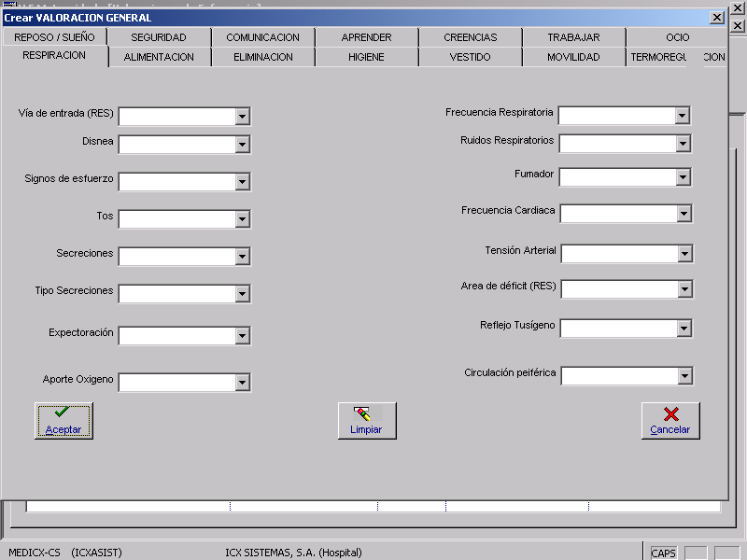Click the Cancelar button with red X

[x=670, y=421]
